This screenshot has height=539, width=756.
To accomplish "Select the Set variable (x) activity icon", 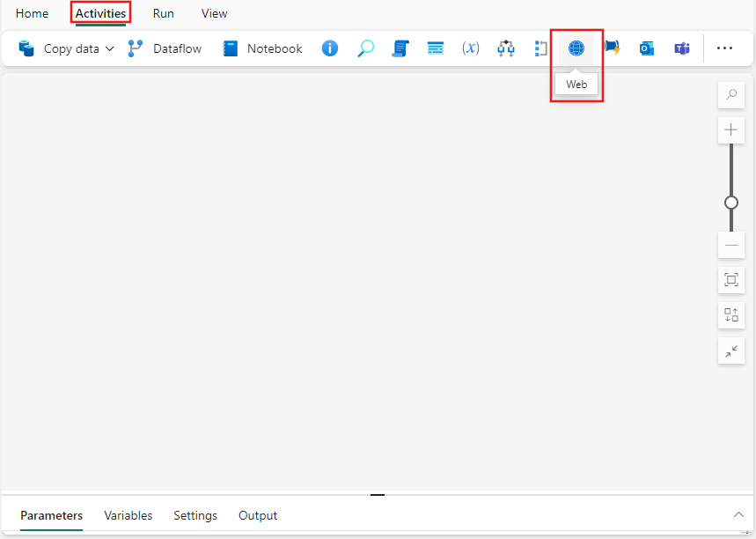I will [x=470, y=48].
